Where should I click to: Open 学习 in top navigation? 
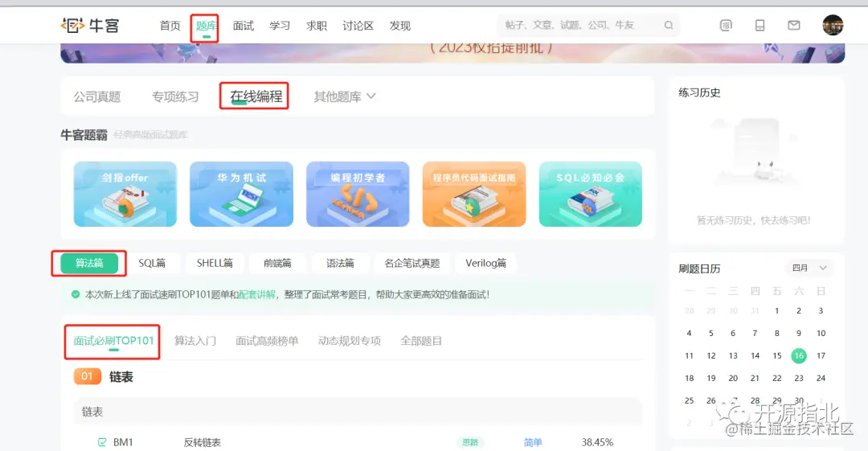click(280, 26)
